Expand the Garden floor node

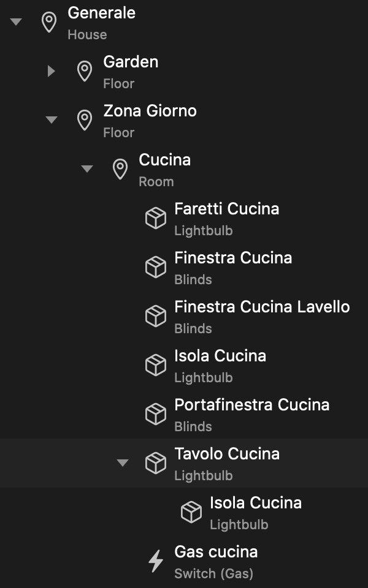pos(52,71)
